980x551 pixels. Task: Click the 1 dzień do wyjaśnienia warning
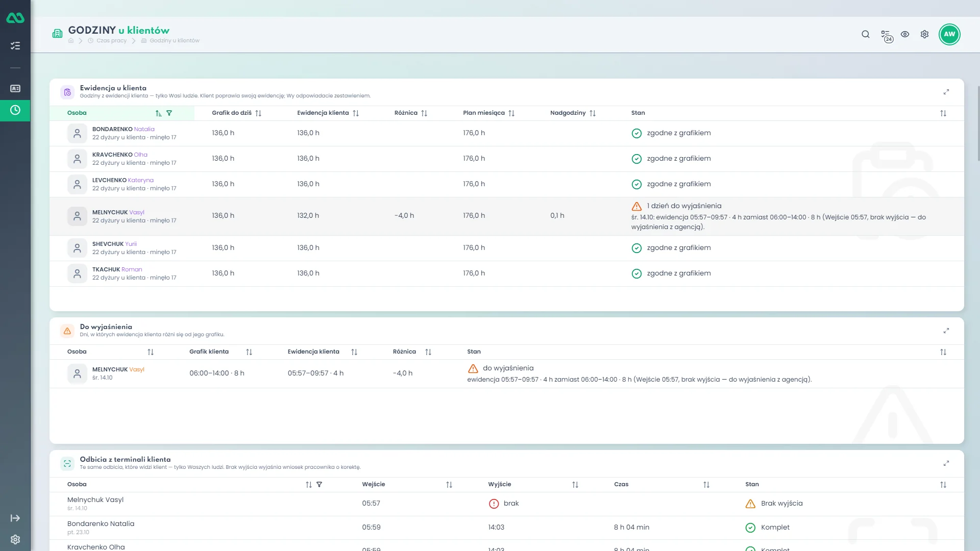coord(677,206)
